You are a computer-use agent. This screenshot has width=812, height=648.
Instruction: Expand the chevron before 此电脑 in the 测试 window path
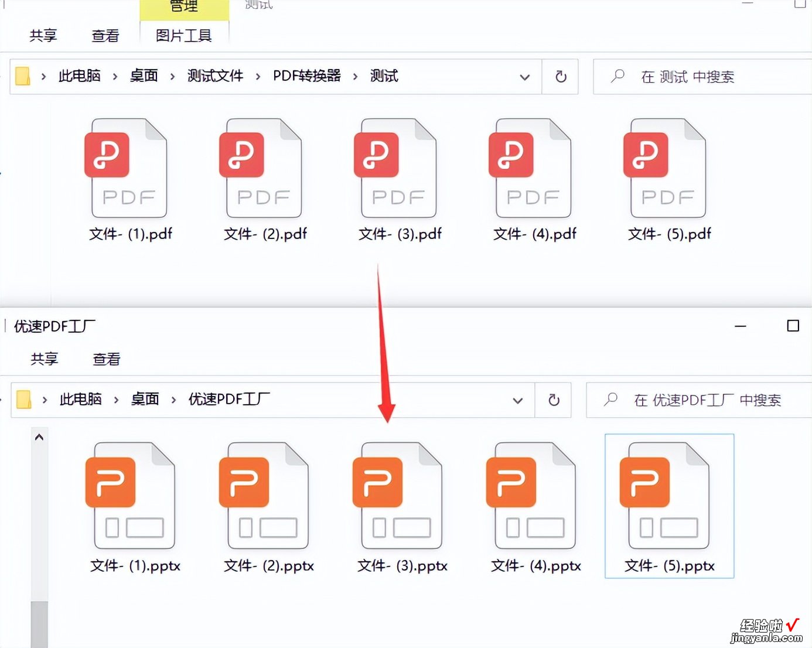click(43, 76)
